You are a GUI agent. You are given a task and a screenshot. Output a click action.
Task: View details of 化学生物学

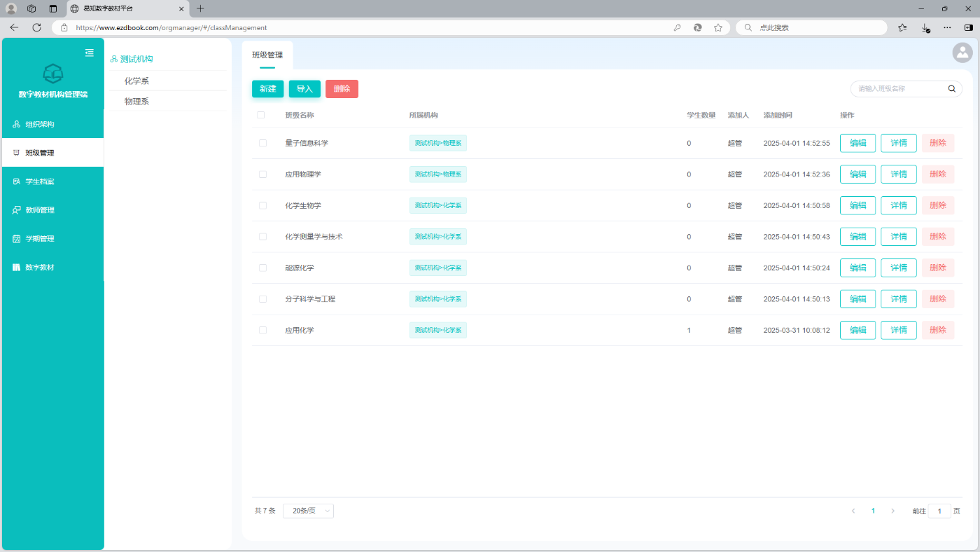tap(899, 205)
